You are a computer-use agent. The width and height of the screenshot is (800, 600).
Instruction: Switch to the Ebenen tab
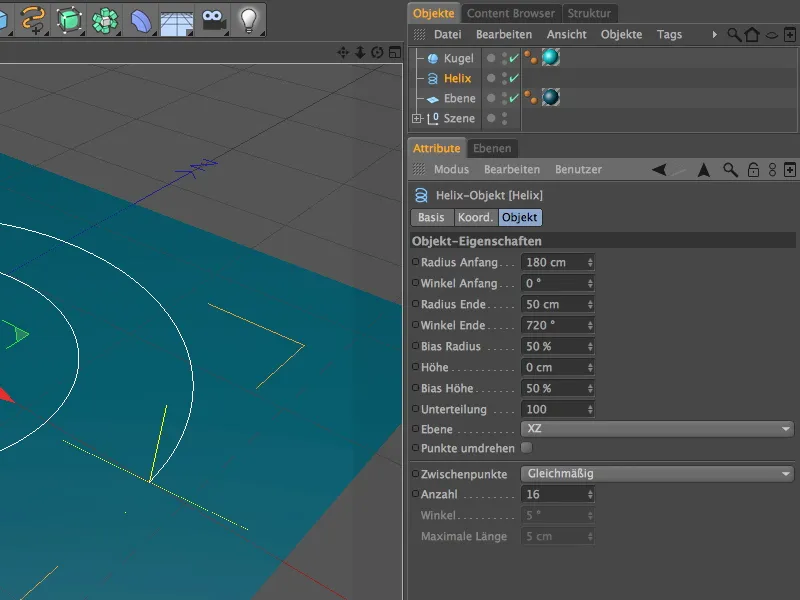point(492,148)
